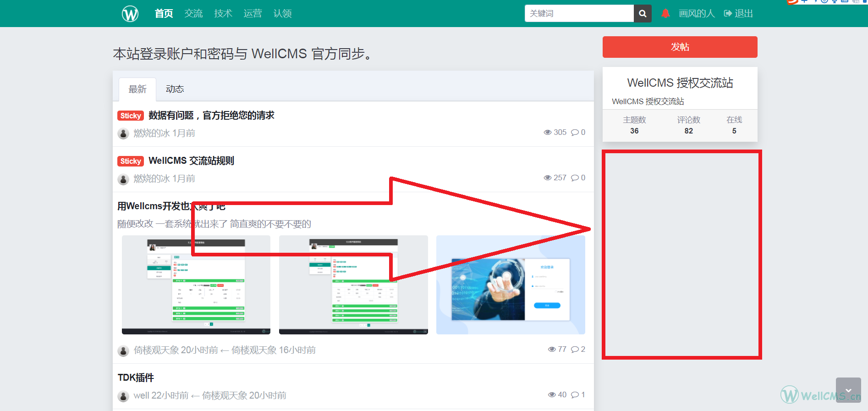Image resolution: width=868 pixels, height=411 pixels.
Task: Open the 首页 navigation item
Action: [x=164, y=13]
